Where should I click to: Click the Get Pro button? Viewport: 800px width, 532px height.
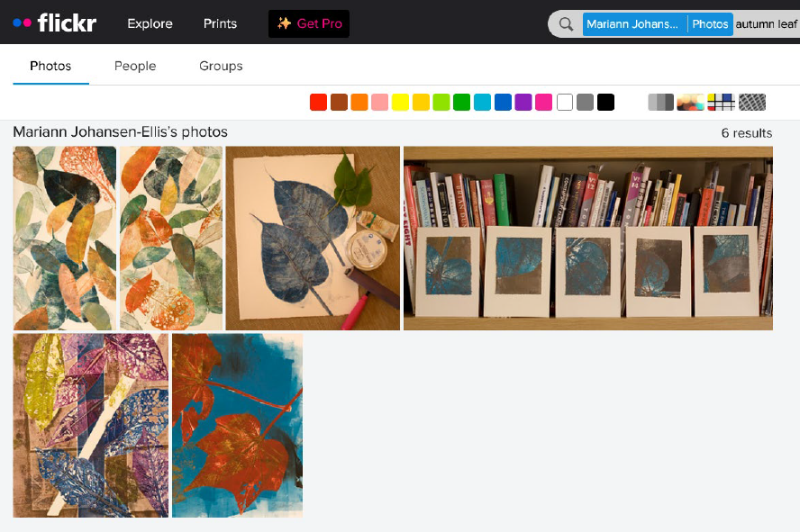309,23
